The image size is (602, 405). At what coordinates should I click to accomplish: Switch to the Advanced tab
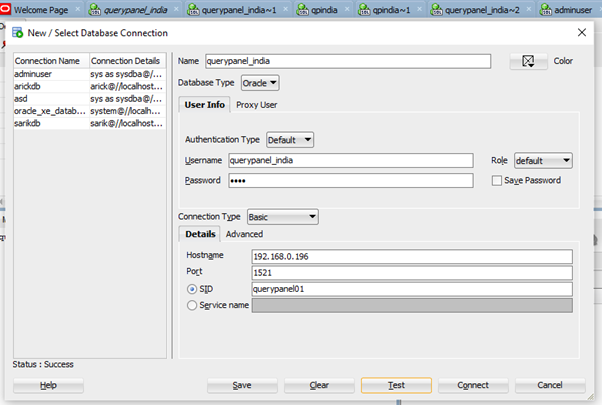click(244, 234)
